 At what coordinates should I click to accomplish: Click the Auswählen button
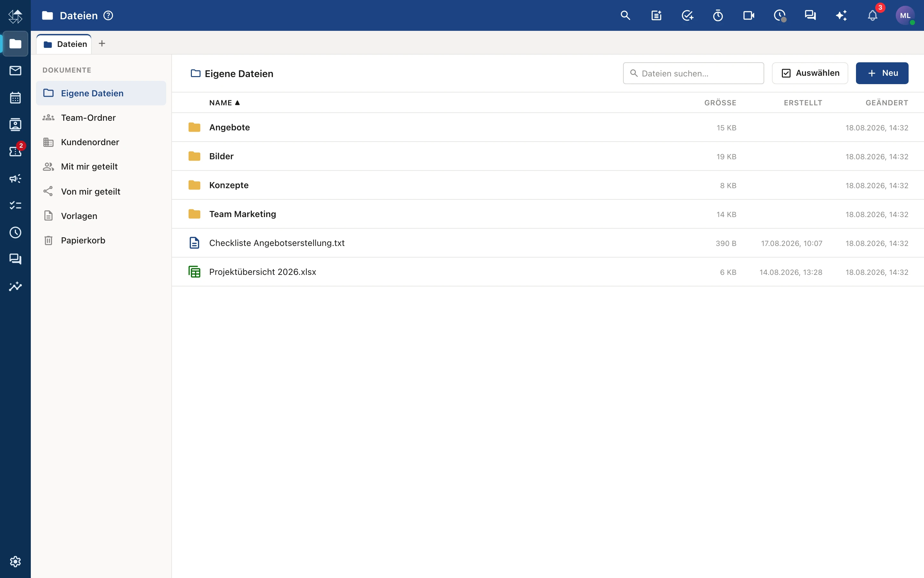point(810,73)
